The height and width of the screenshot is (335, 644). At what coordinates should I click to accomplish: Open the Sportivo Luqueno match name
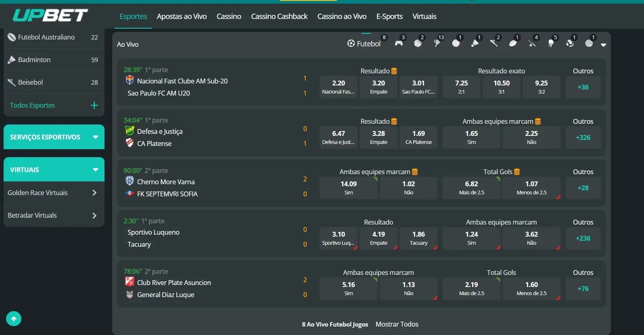[153, 232]
